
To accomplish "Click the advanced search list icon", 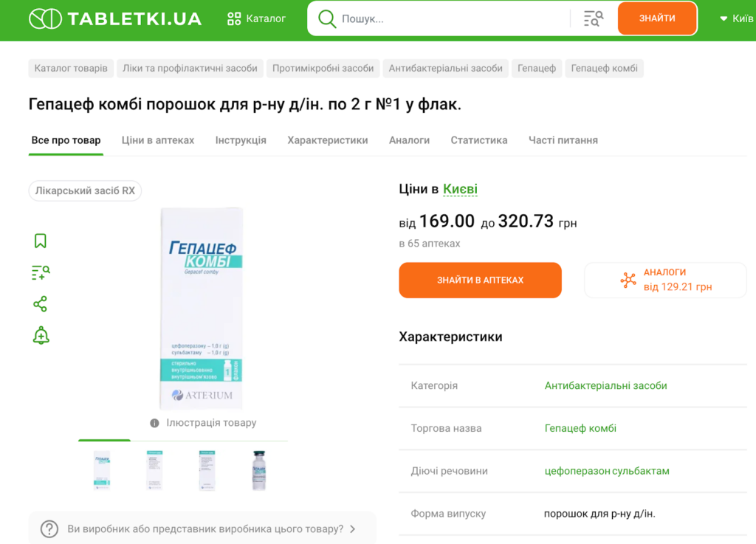I will pyautogui.click(x=593, y=18).
